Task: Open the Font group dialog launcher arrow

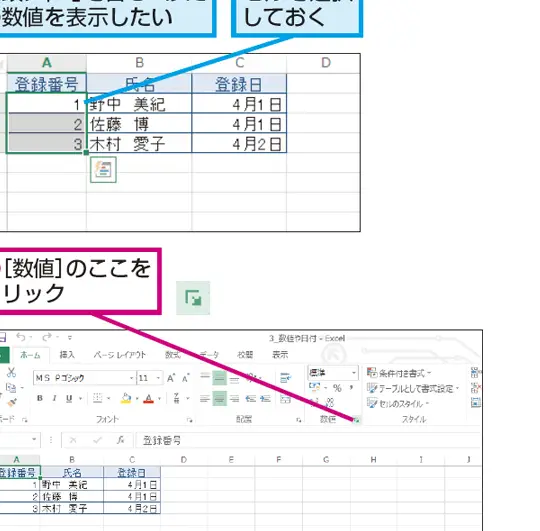Action: 189,420
